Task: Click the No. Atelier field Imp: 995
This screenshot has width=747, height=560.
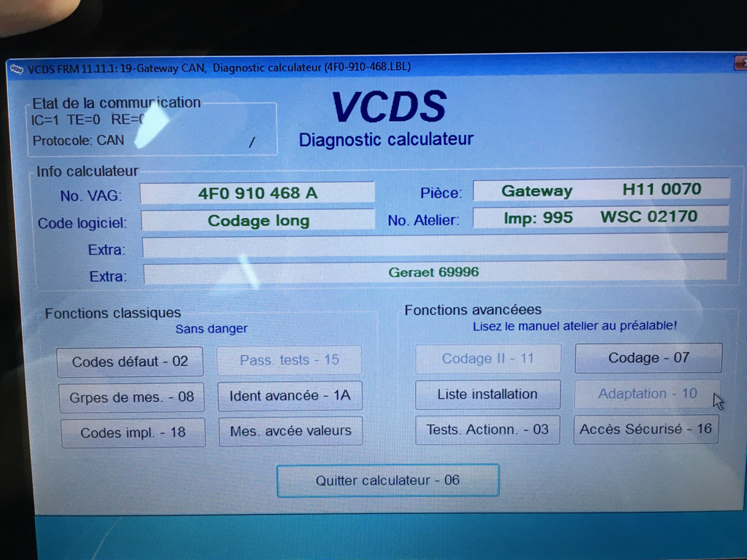Action: [x=601, y=217]
